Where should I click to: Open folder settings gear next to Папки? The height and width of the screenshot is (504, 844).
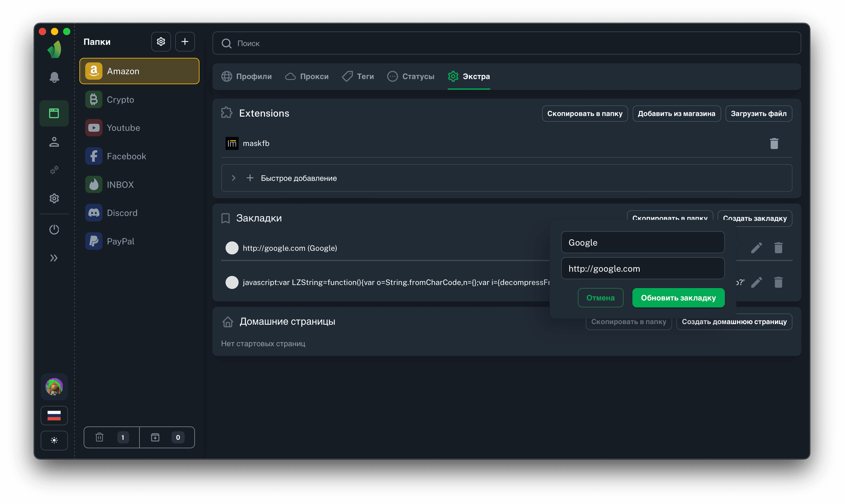coord(161,42)
